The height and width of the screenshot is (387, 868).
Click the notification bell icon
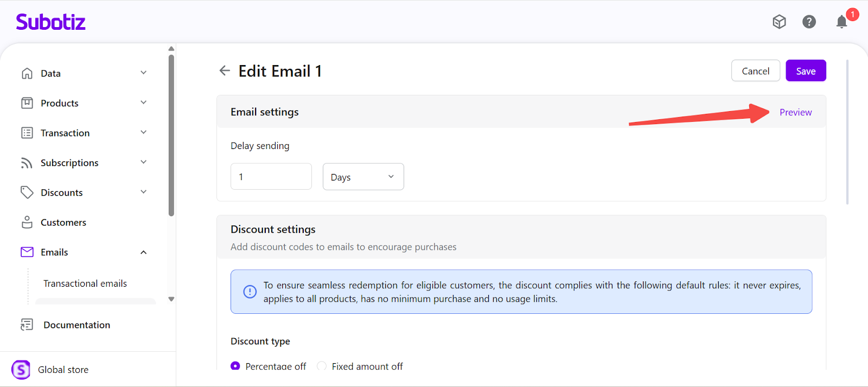(841, 22)
